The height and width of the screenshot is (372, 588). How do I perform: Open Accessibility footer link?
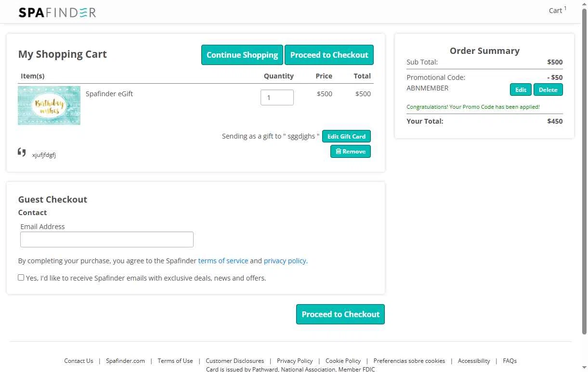[474, 360]
